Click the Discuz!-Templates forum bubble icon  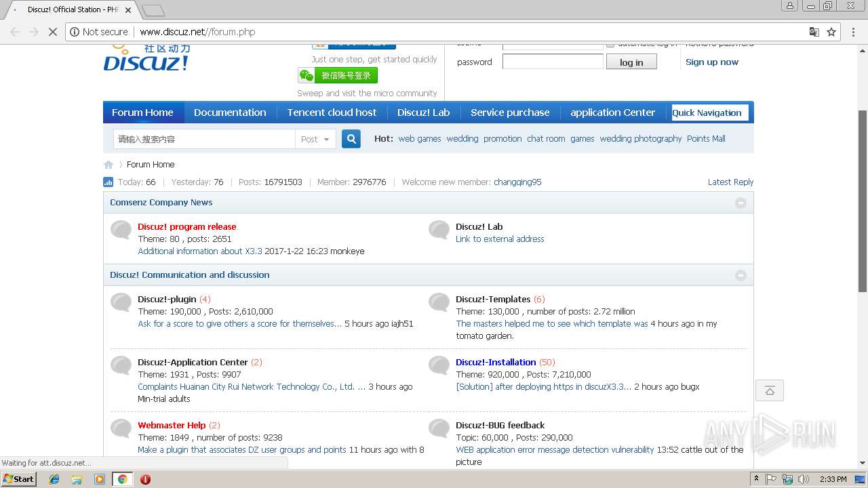tap(439, 302)
